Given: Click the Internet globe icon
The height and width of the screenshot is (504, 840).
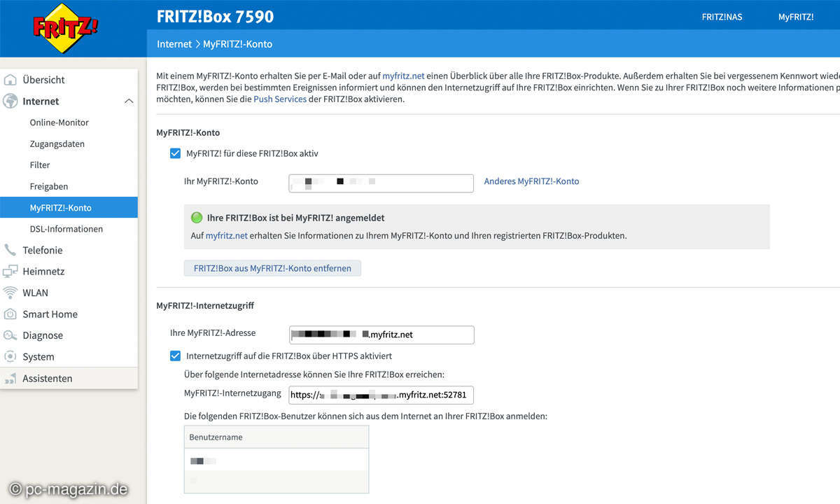Looking at the screenshot, I should 10,101.
